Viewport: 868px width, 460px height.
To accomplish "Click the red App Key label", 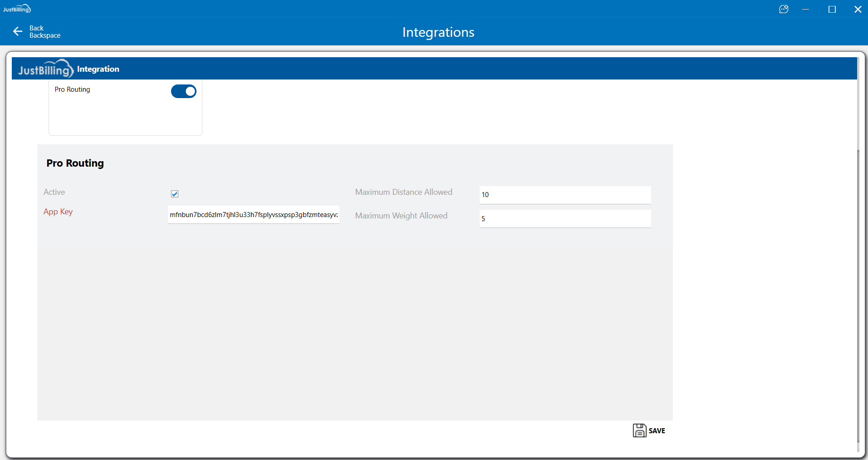I will 58,212.
